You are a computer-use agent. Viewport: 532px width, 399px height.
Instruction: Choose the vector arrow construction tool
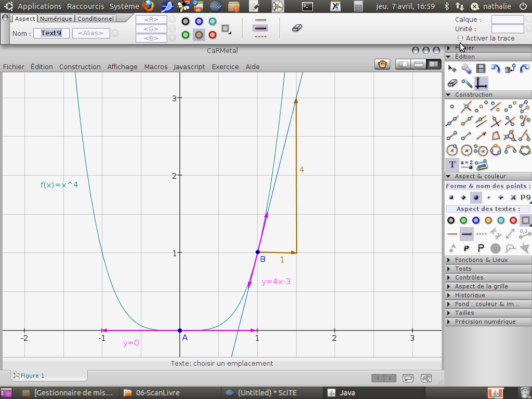pyautogui.click(x=481, y=136)
